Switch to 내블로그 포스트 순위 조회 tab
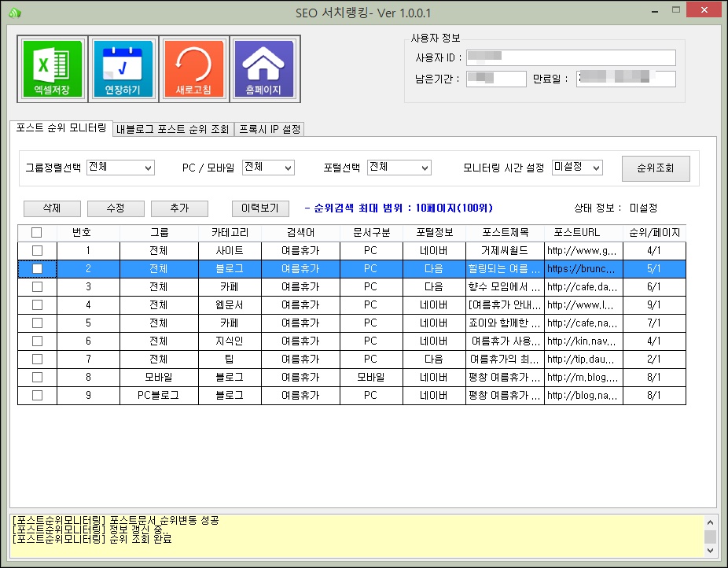The image size is (728, 568). pos(173,130)
